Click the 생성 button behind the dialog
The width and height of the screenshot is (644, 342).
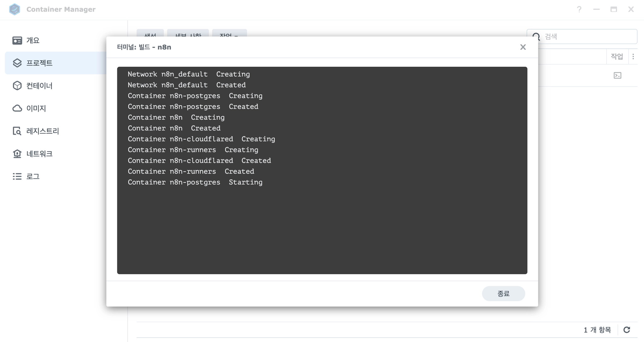pos(150,33)
